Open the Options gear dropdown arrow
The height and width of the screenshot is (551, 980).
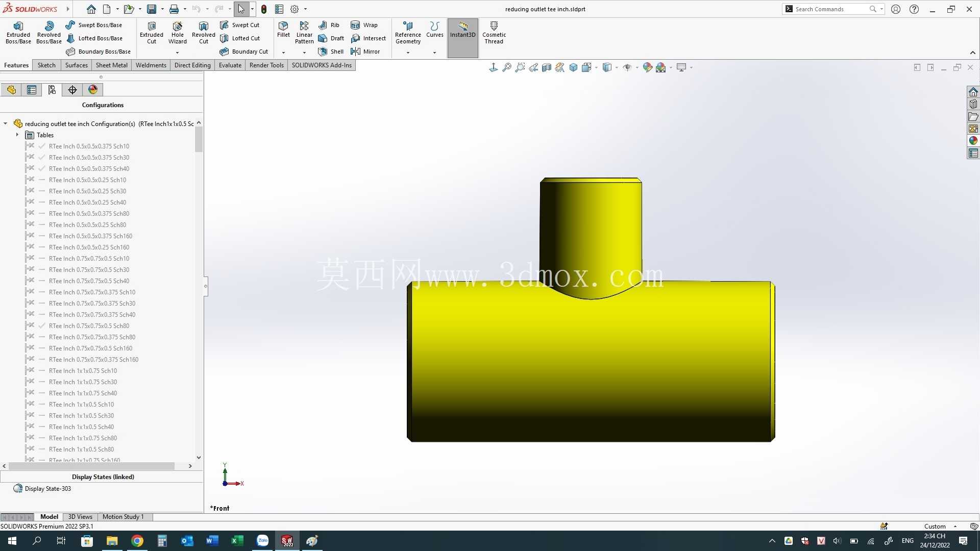coord(305,9)
